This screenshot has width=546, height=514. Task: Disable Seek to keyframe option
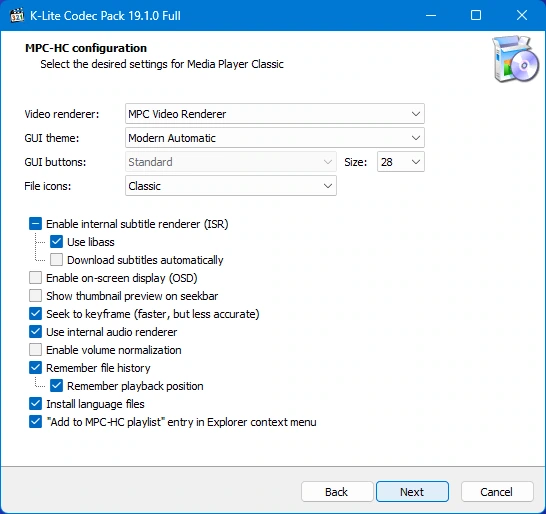[x=36, y=314]
